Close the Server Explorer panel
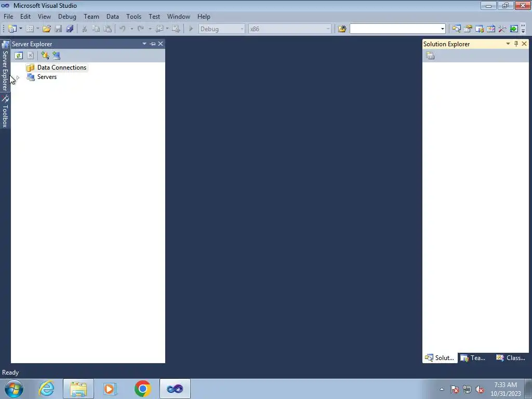The height and width of the screenshot is (399, 532). tap(161, 44)
